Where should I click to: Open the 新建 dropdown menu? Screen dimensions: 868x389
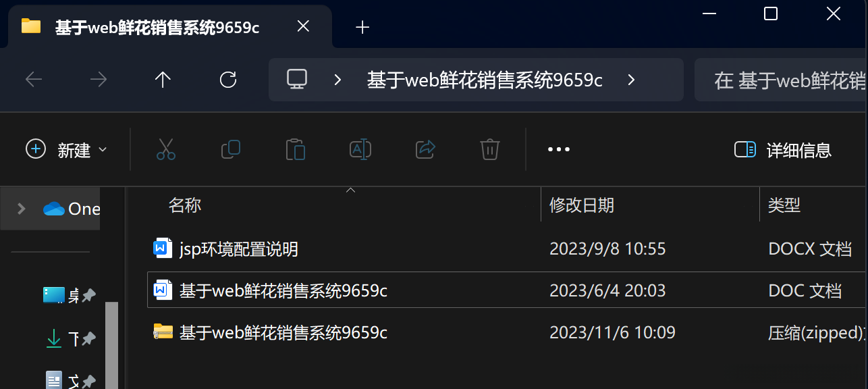pyautogui.click(x=66, y=149)
